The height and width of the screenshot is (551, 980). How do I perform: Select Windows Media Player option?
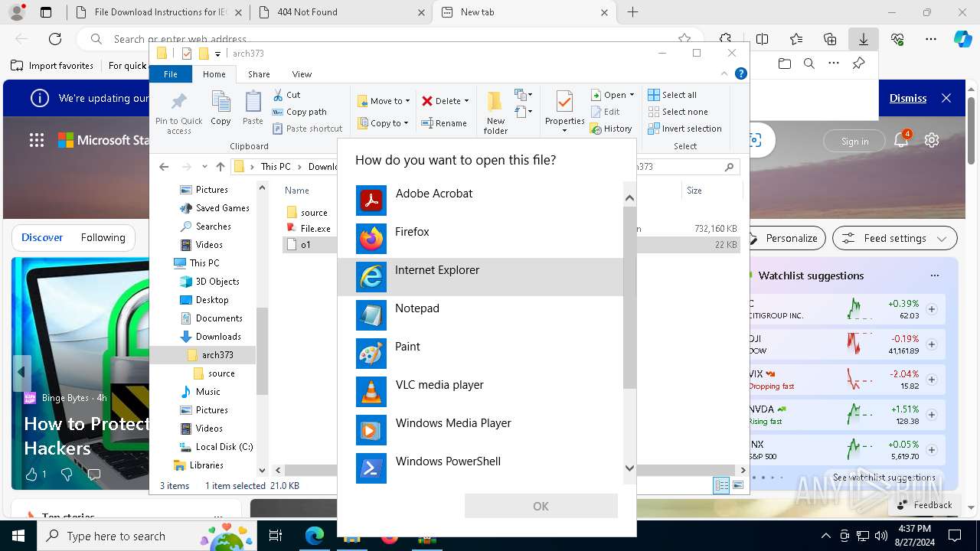pyautogui.click(x=481, y=430)
